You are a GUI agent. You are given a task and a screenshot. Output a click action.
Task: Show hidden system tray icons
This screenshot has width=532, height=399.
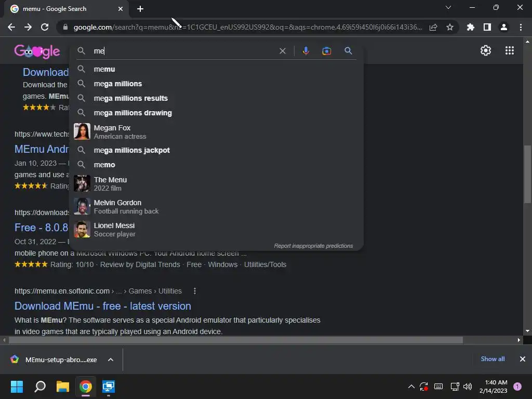coord(411,387)
